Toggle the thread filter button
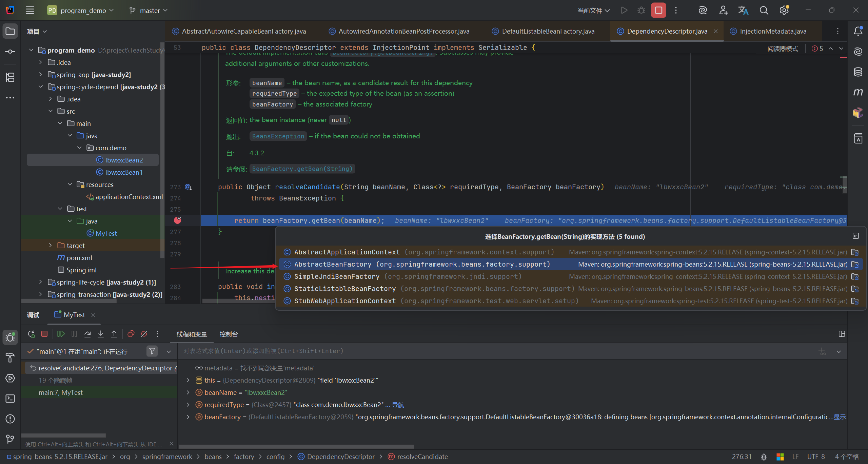Screen dimensions: 868x464 tap(152, 351)
